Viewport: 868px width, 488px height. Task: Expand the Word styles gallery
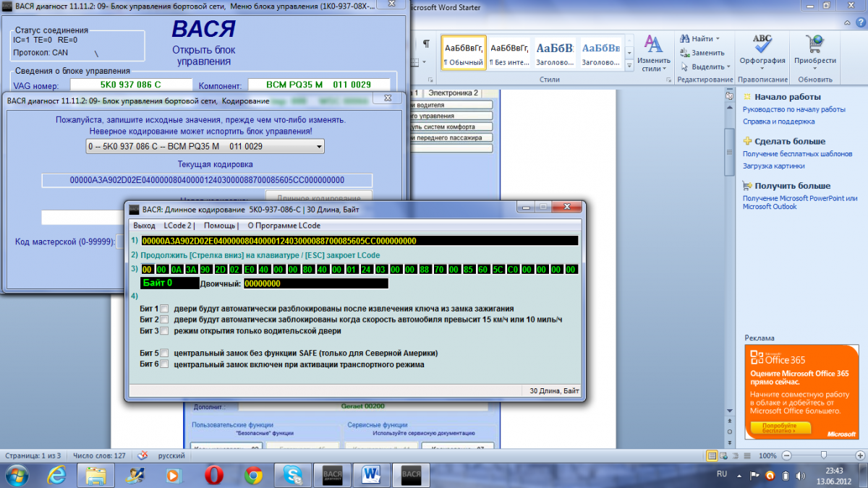click(630, 65)
